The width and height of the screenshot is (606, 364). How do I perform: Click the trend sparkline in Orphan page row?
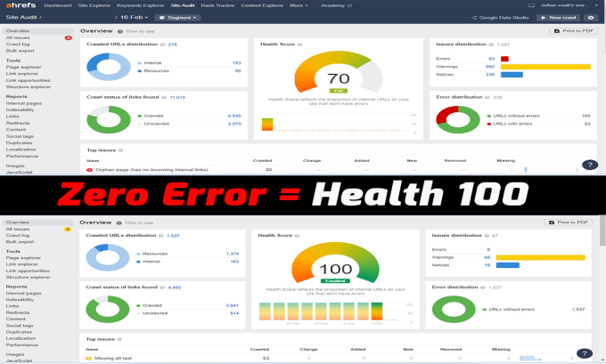pyautogui.click(x=526, y=169)
